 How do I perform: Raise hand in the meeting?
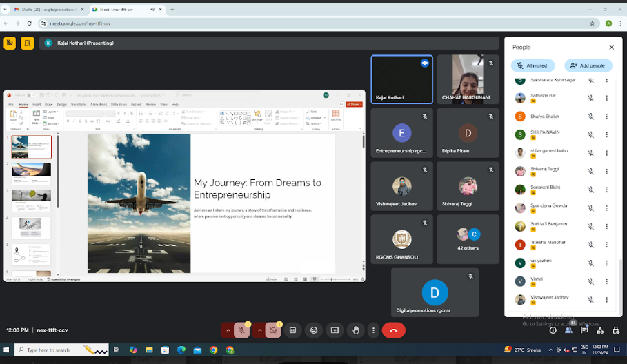click(x=355, y=330)
